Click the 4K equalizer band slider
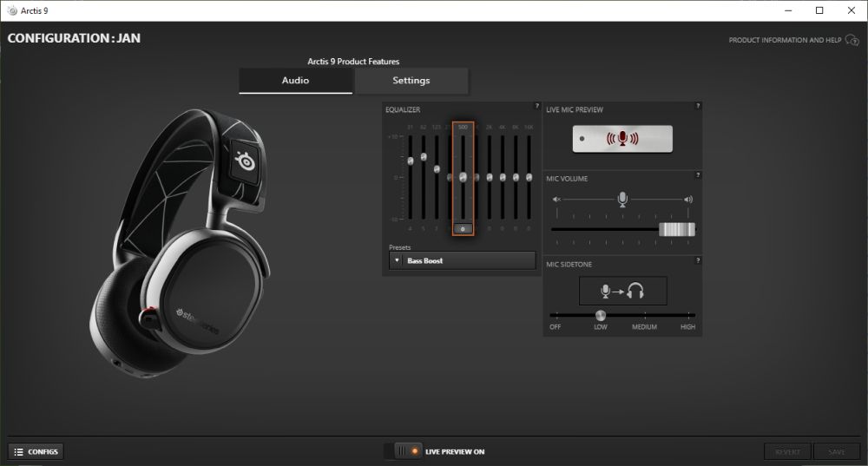868x466 pixels. [503, 177]
